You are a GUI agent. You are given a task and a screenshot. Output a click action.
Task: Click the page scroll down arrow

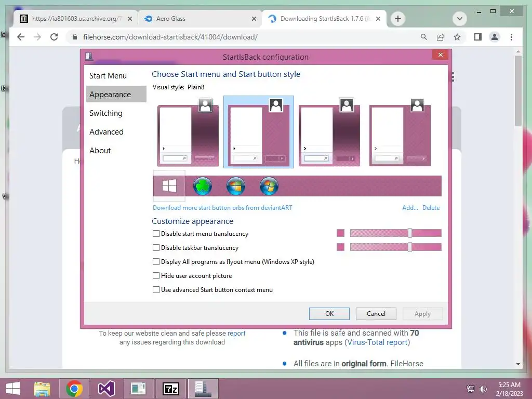pos(518,364)
